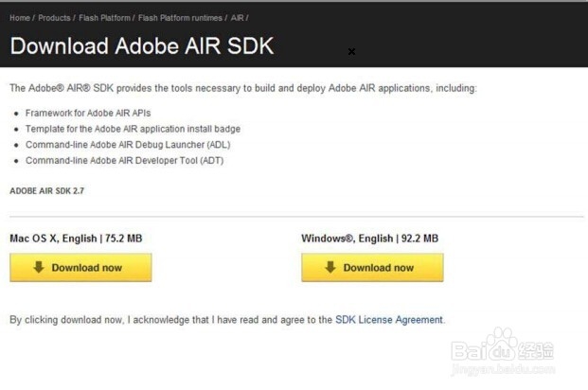Open Flash Platform breadcrumb link

(x=104, y=18)
